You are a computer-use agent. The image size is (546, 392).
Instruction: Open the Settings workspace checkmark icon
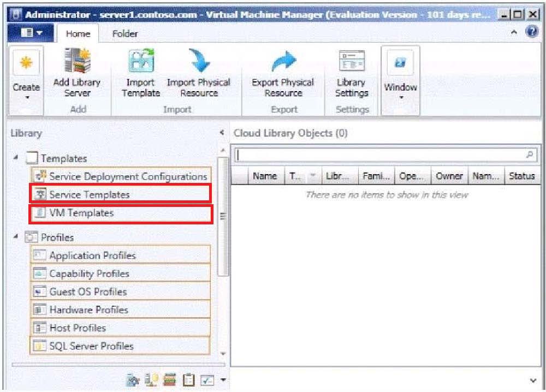point(207,380)
